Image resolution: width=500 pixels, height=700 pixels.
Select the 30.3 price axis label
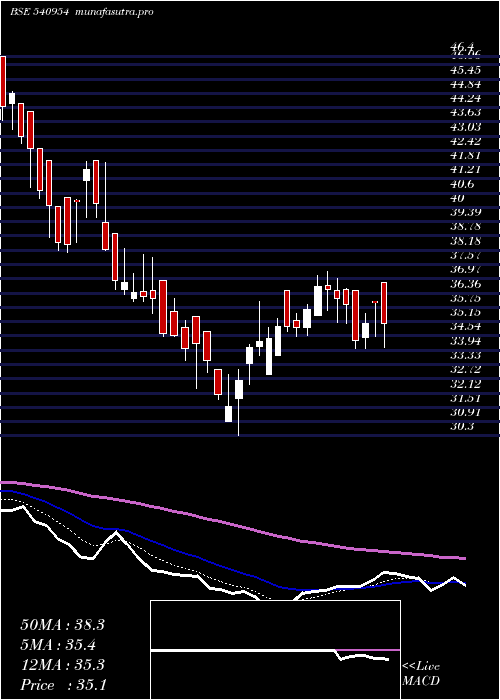pos(462,427)
